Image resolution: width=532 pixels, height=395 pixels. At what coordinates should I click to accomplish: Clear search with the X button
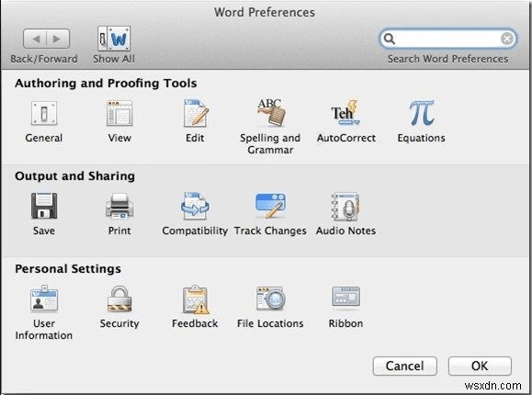(x=507, y=39)
